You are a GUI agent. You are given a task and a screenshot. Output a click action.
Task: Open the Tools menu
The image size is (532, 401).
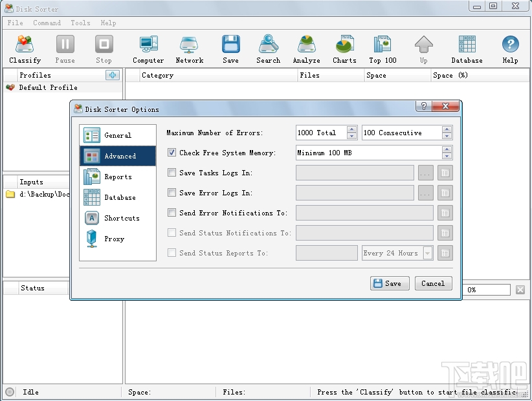[80, 23]
